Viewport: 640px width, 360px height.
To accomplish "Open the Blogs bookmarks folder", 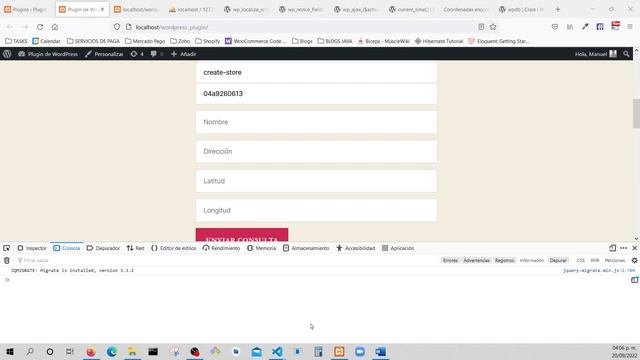I will [x=302, y=41].
